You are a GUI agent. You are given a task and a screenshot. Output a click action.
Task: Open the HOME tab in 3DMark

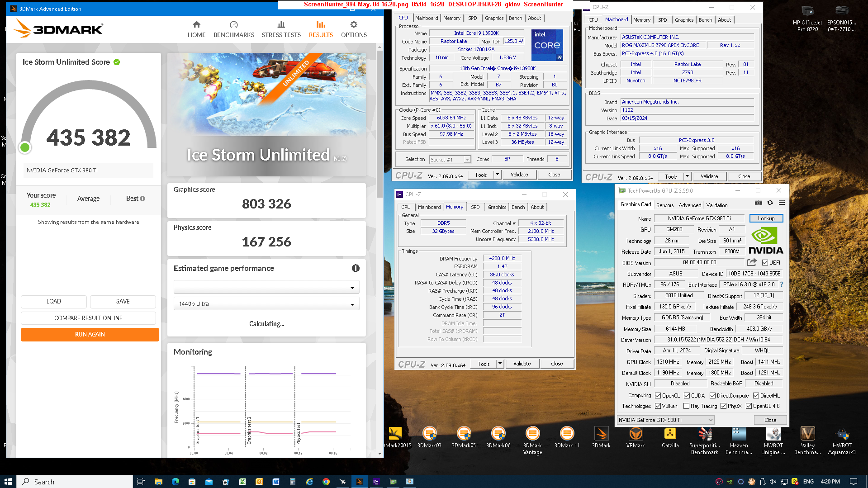tap(196, 29)
